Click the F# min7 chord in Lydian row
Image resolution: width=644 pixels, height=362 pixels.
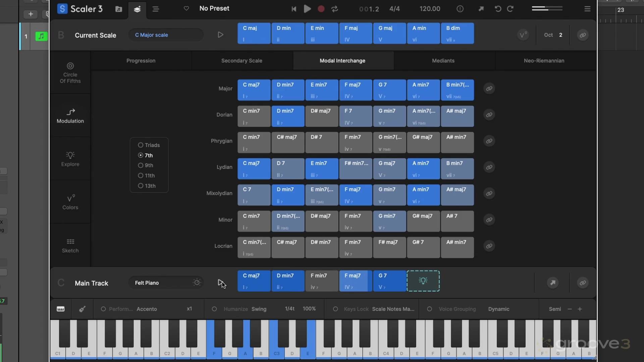[x=356, y=168]
